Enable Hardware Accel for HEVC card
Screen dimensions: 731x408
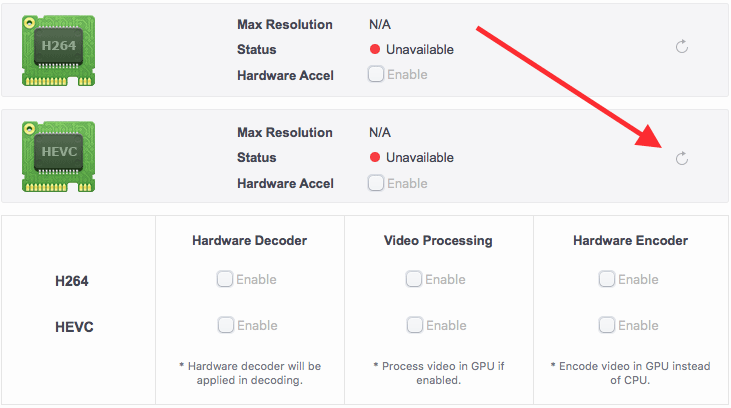click(376, 182)
